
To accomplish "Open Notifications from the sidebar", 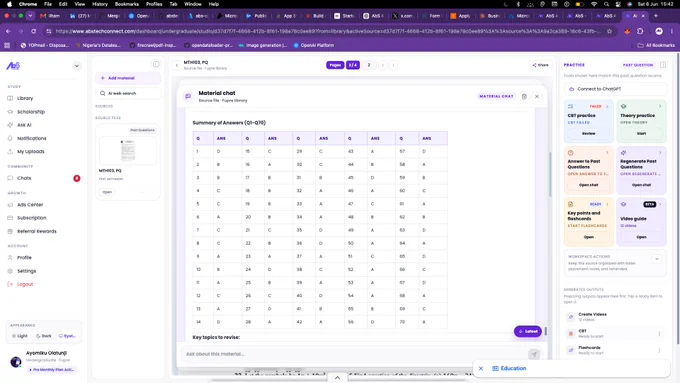I will pyautogui.click(x=32, y=138).
